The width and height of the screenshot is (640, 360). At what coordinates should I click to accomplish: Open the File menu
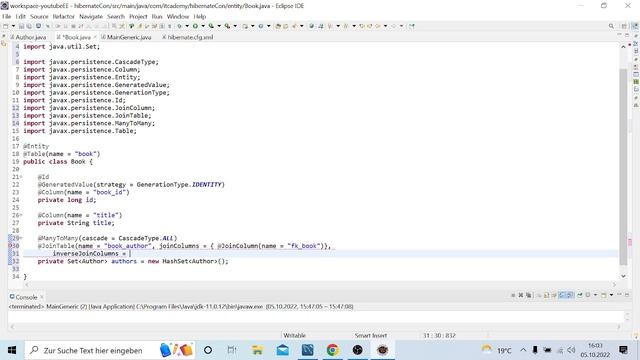7,16
